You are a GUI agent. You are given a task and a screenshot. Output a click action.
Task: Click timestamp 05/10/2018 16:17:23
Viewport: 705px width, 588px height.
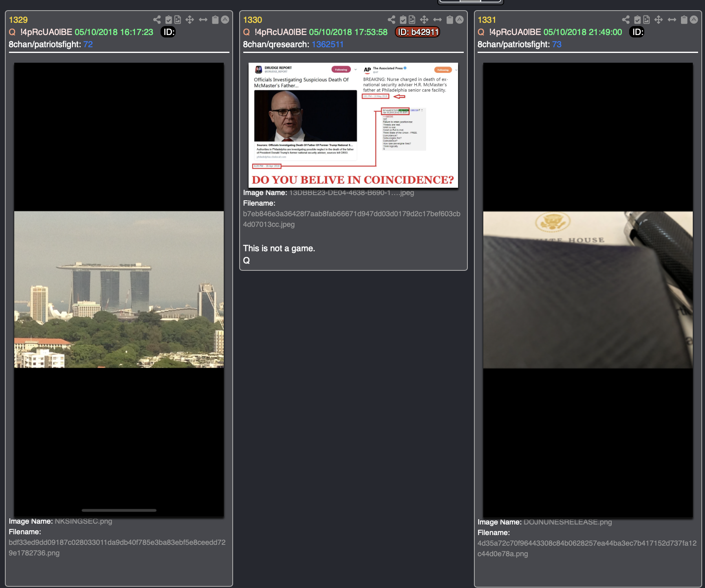tap(114, 32)
